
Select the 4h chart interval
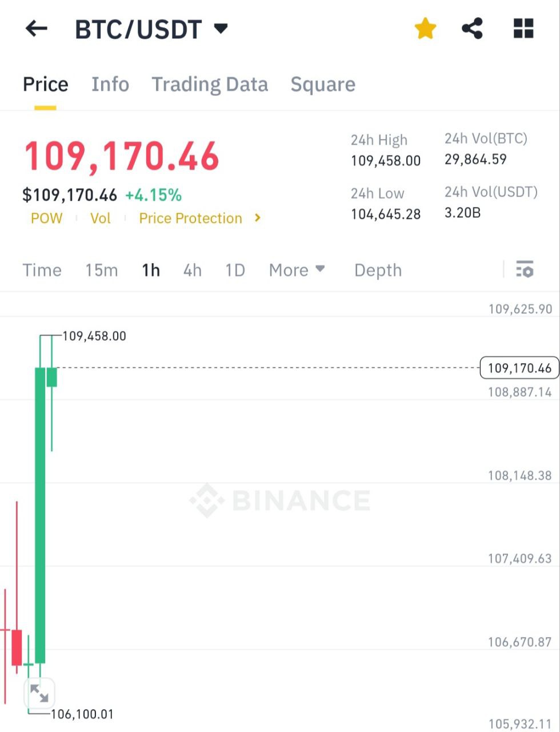pyautogui.click(x=193, y=270)
